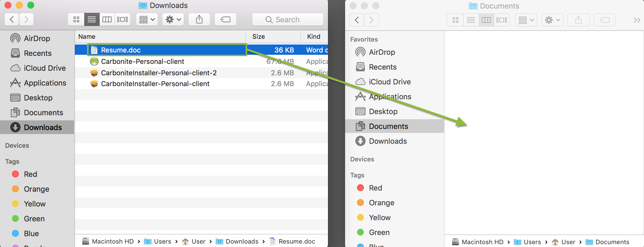Screen dimensions: 644x247
Task: Select the Carbonite-Personal-client file
Action: pyautogui.click(x=202, y=61)
